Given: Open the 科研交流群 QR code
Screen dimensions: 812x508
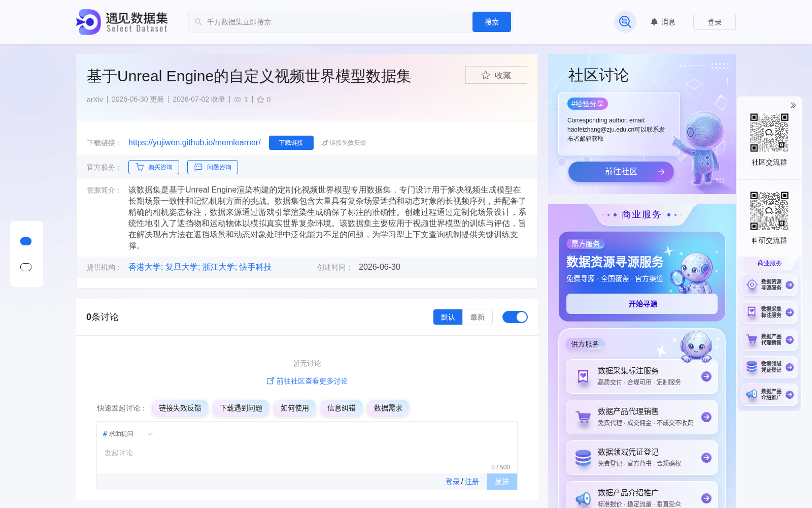Looking at the screenshot, I should pos(769,211).
